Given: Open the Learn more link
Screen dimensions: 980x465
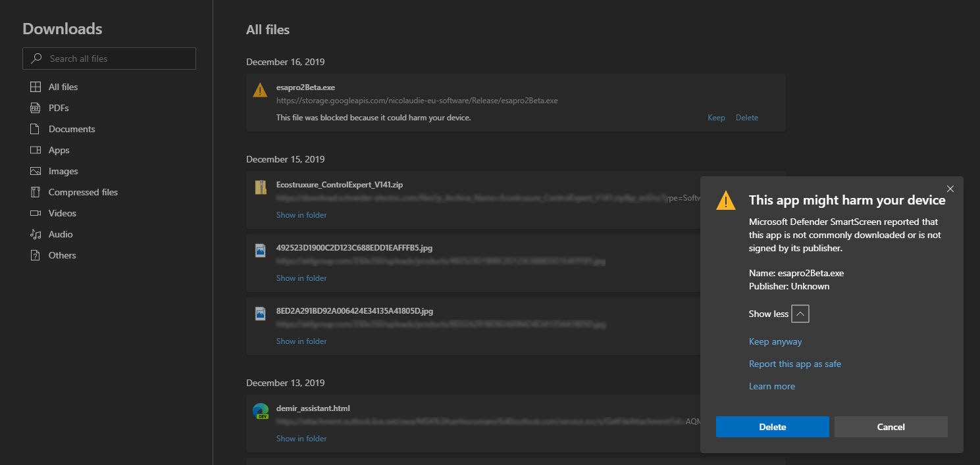Looking at the screenshot, I should (772, 386).
